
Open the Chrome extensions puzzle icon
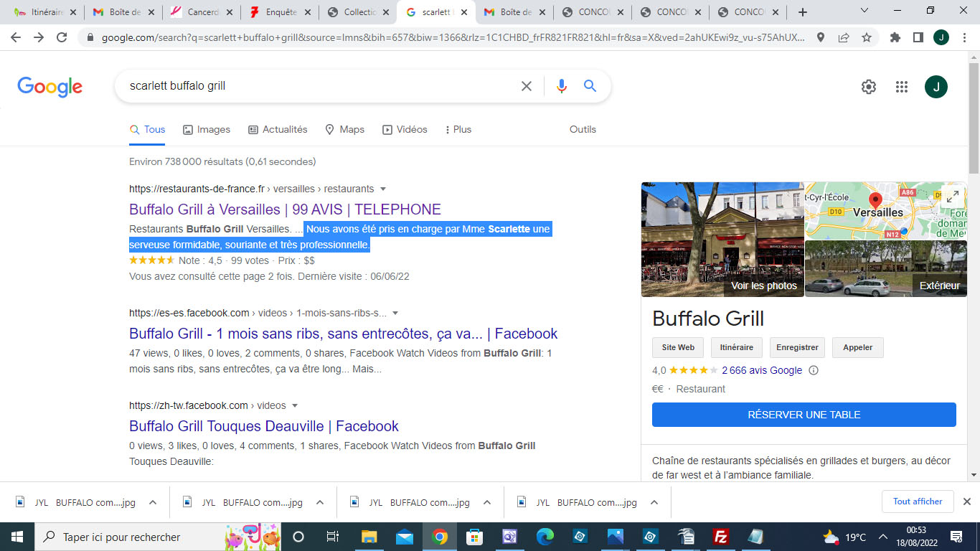895,38
